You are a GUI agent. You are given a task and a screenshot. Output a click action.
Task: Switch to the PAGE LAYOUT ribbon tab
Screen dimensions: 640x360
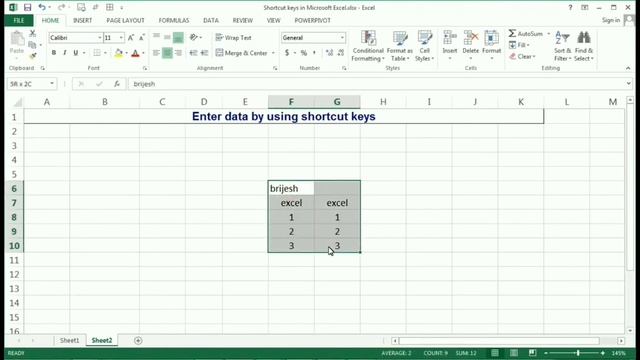coord(125,20)
